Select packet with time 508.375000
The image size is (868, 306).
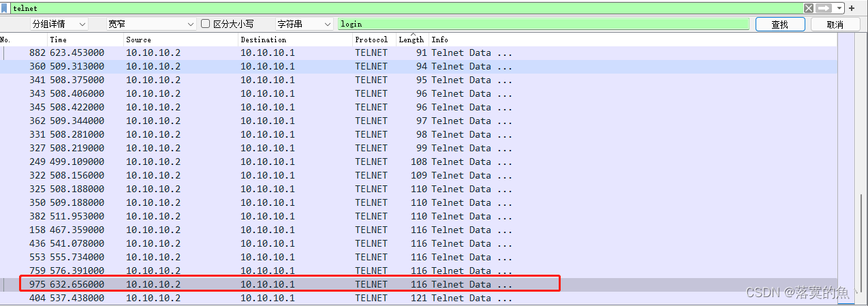(x=418, y=80)
